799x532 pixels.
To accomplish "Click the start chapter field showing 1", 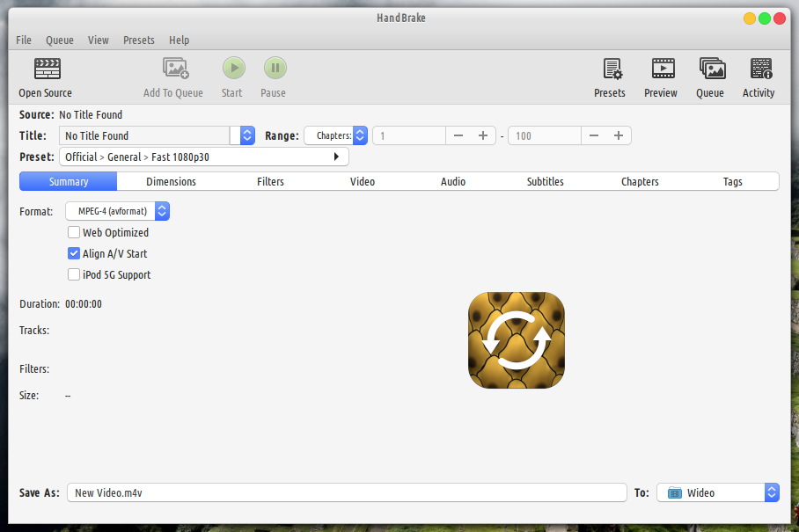I will tap(409, 135).
